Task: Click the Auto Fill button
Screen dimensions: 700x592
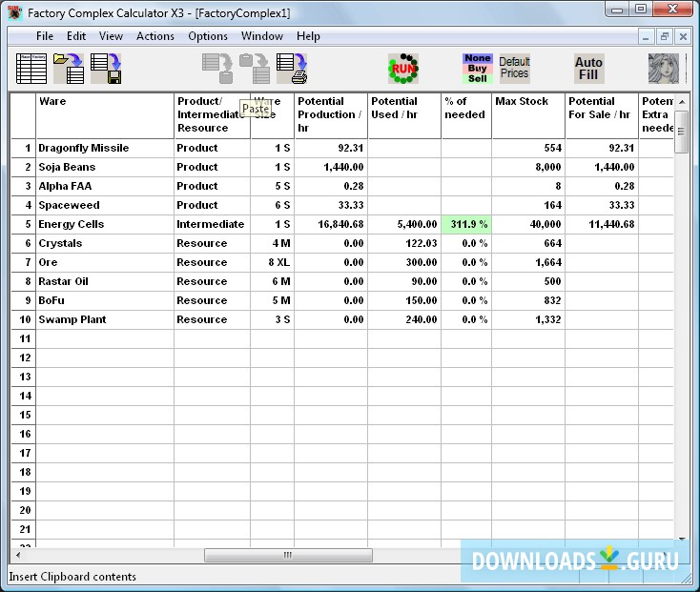Action: point(588,69)
